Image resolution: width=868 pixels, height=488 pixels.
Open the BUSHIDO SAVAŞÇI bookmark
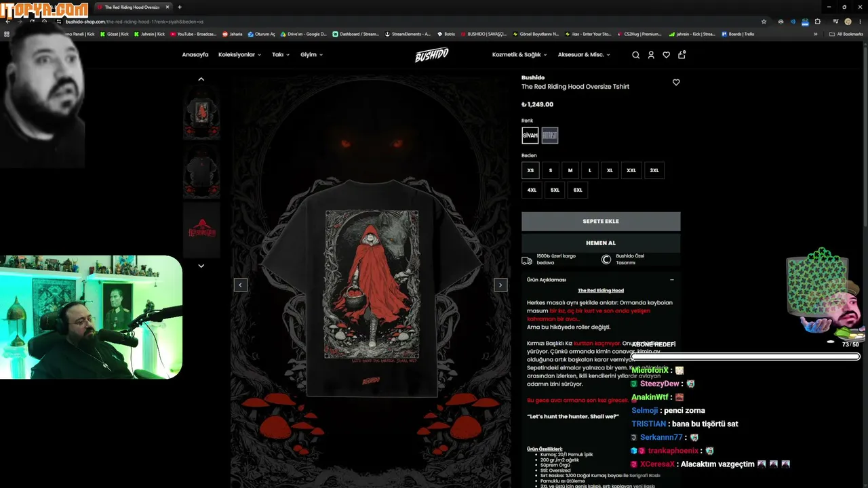[484, 34]
